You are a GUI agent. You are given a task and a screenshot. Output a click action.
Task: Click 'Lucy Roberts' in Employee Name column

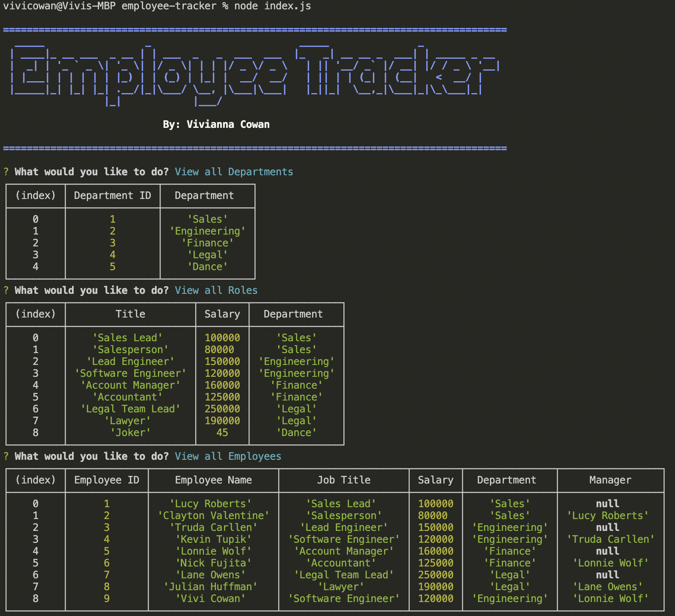(210, 504)
